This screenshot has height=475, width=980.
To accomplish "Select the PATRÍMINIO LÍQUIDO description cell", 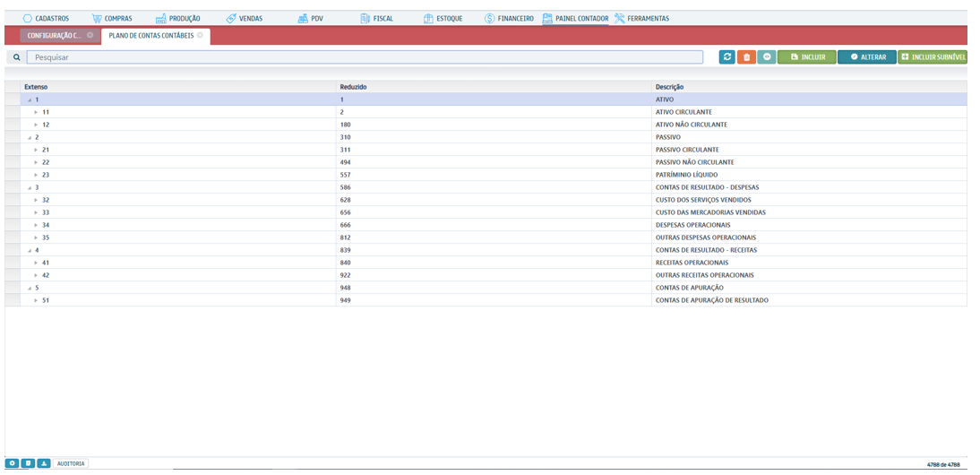I will coord(810,175).
